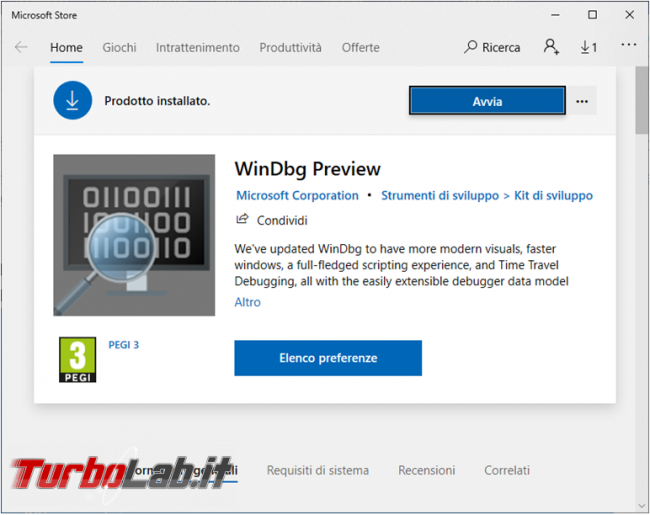Click the Prodotto installato status text
Image resolution: width=650 pixels, height=515 pixels.
point(157,101)
